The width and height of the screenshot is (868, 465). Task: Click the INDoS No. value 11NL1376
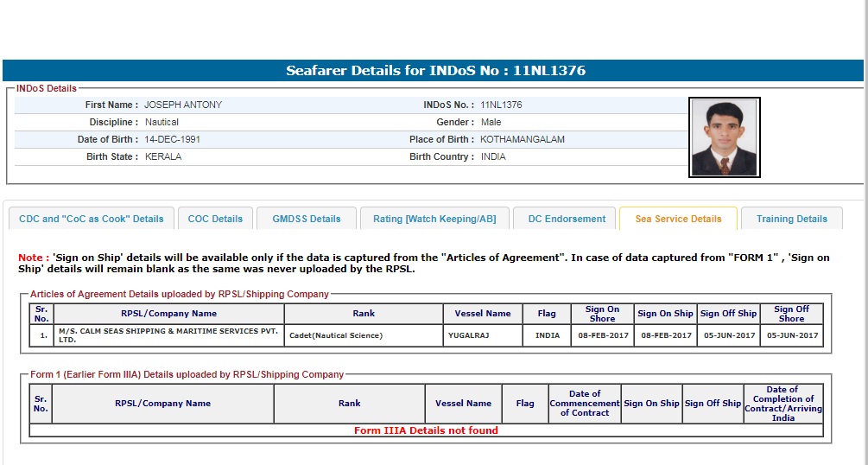pos(501,105)
